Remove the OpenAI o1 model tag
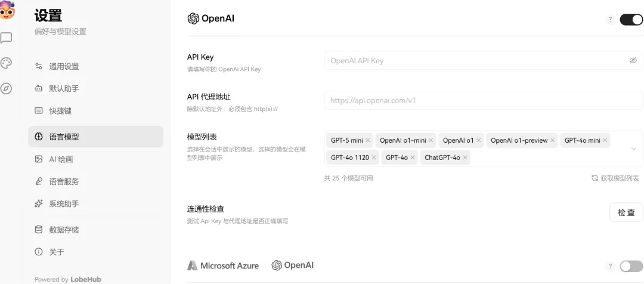The height and width of the screenshot is (284, 644). click(478, 141)
